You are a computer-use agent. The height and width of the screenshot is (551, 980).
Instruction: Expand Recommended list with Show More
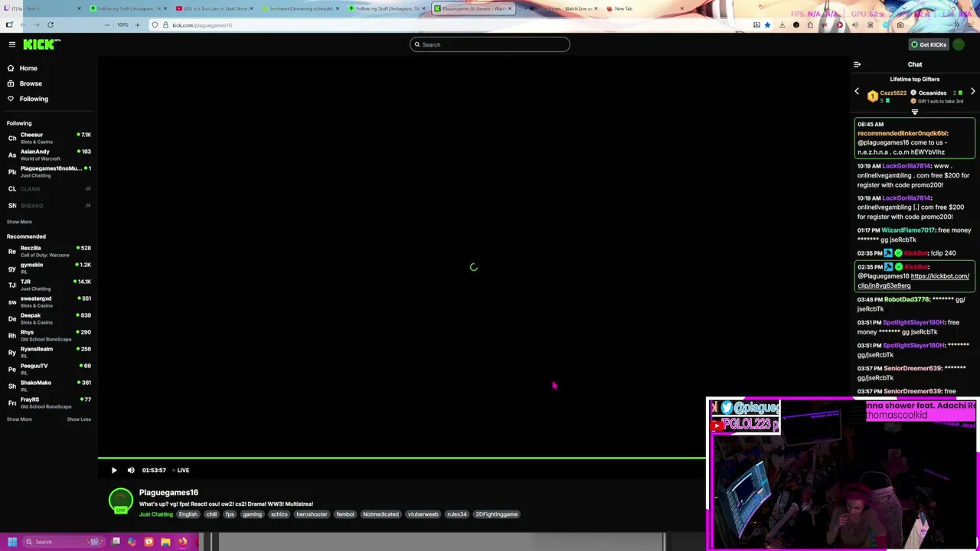pos(19,419)
